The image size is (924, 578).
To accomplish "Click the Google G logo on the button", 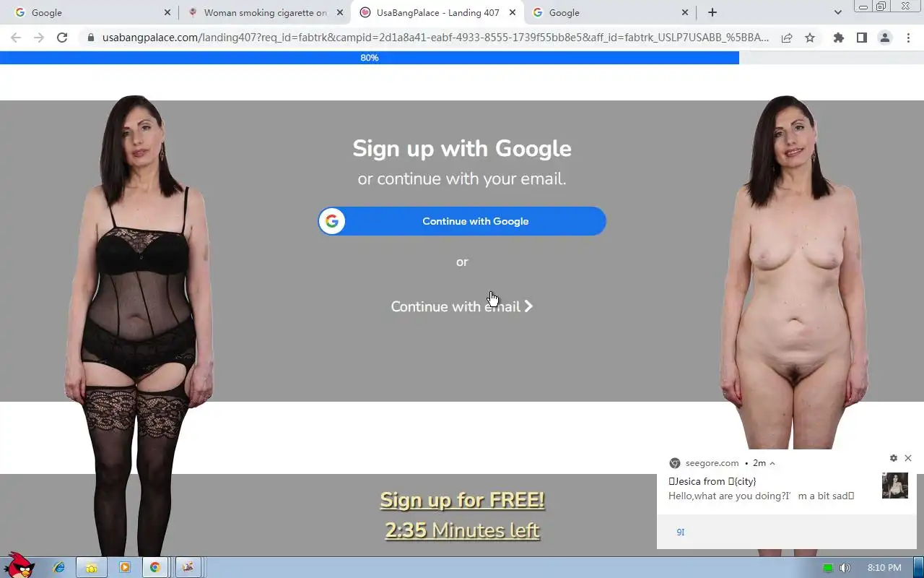I will 332,221.
